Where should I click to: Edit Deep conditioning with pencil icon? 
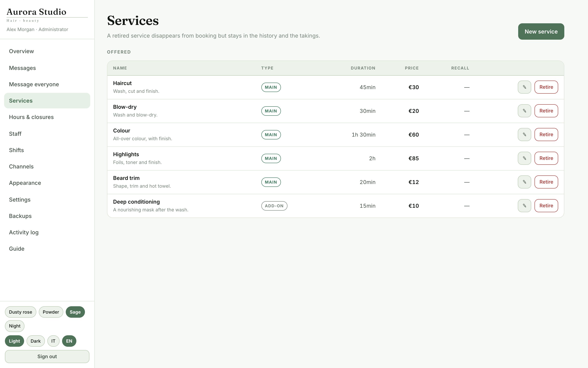[x=524, y=206]
